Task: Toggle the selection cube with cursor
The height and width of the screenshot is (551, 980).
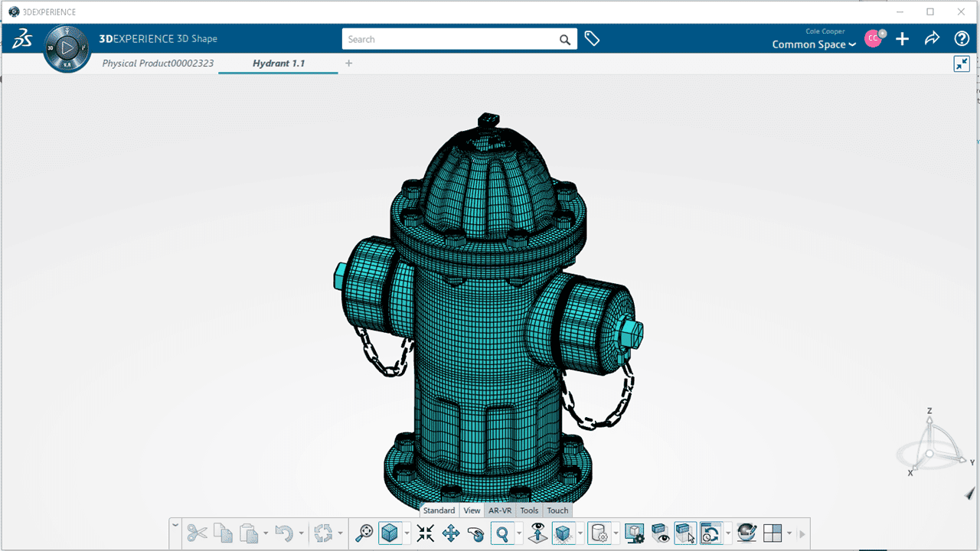Action: pyautogui.click(x=685, y=533)
